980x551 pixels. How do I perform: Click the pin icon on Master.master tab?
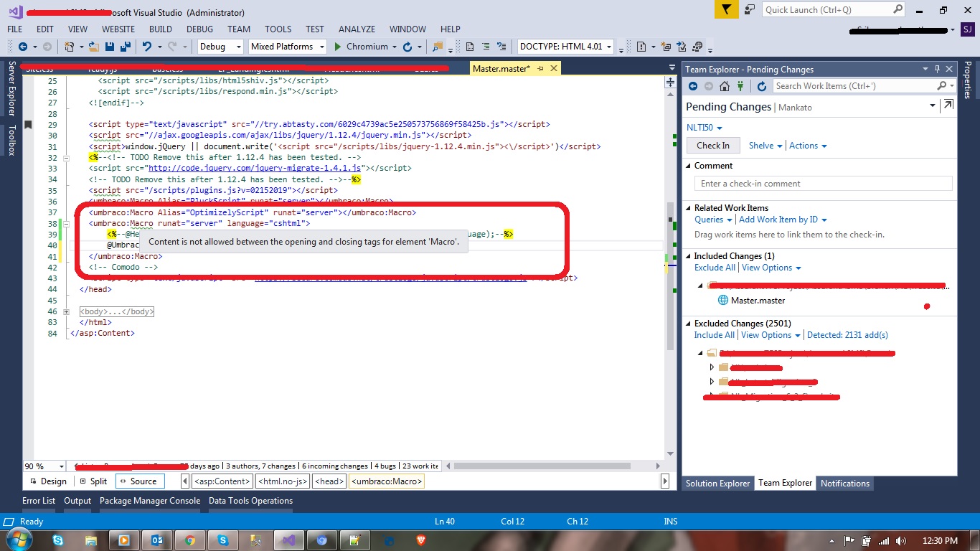pos(540,69)
